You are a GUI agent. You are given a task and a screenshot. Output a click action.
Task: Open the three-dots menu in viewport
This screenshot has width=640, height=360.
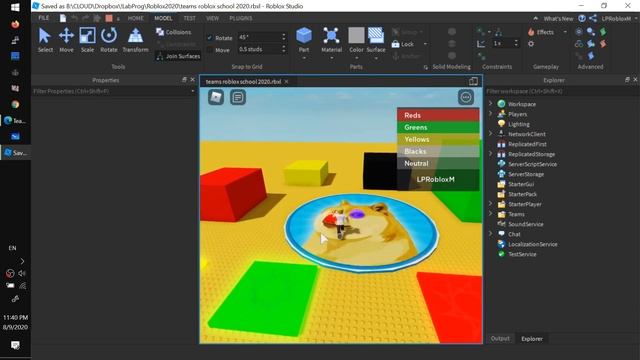coord(466,97)
